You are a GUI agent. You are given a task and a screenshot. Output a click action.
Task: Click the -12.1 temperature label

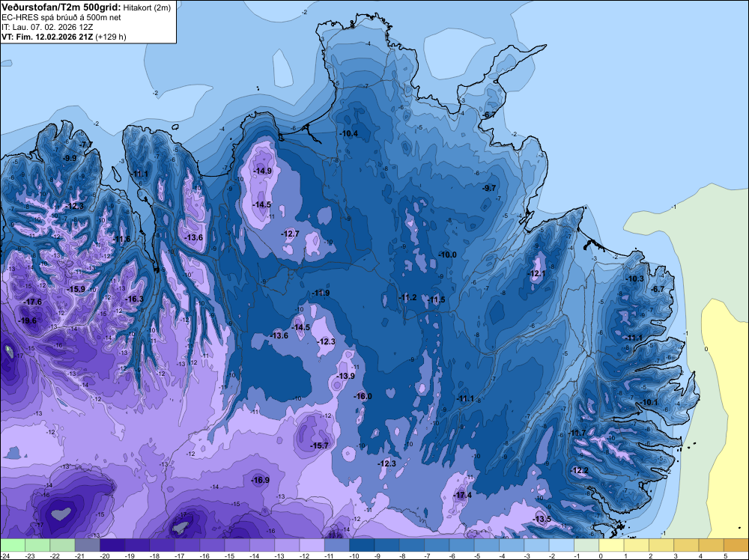(x=536, y=273)
